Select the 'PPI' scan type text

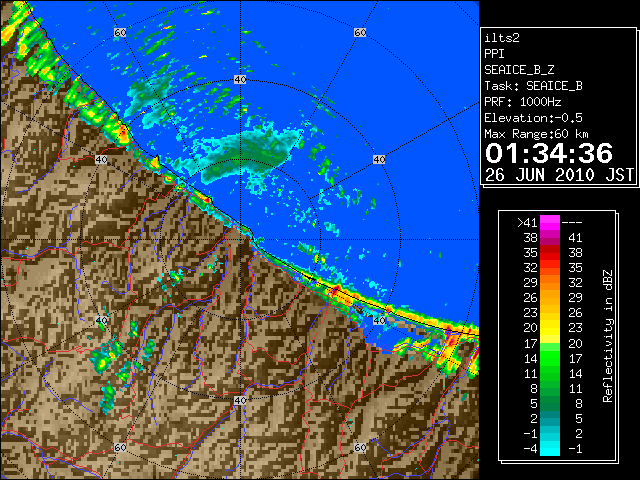point(494,54)
